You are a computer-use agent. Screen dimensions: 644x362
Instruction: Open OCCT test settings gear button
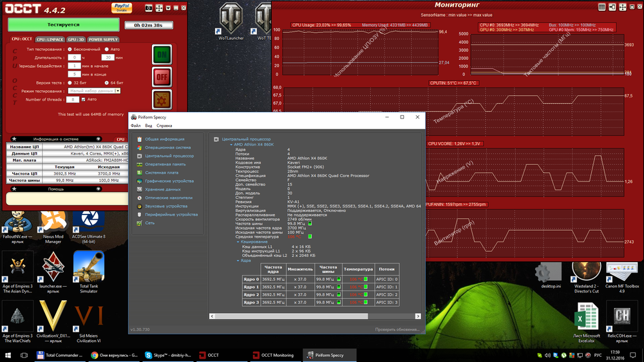(162, 100)
